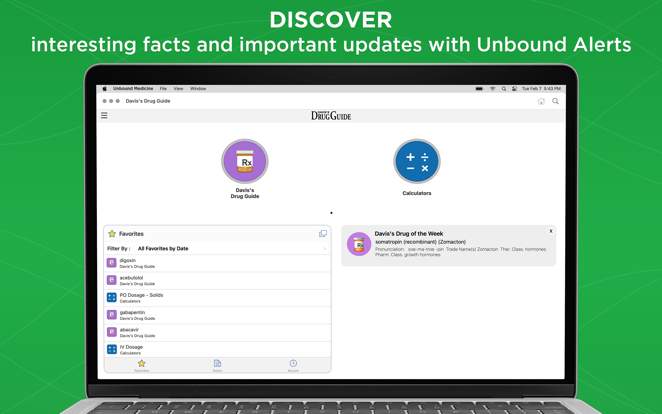The image size is (662, 414).
Task: Open the View menu
Action: coord(178,89)
